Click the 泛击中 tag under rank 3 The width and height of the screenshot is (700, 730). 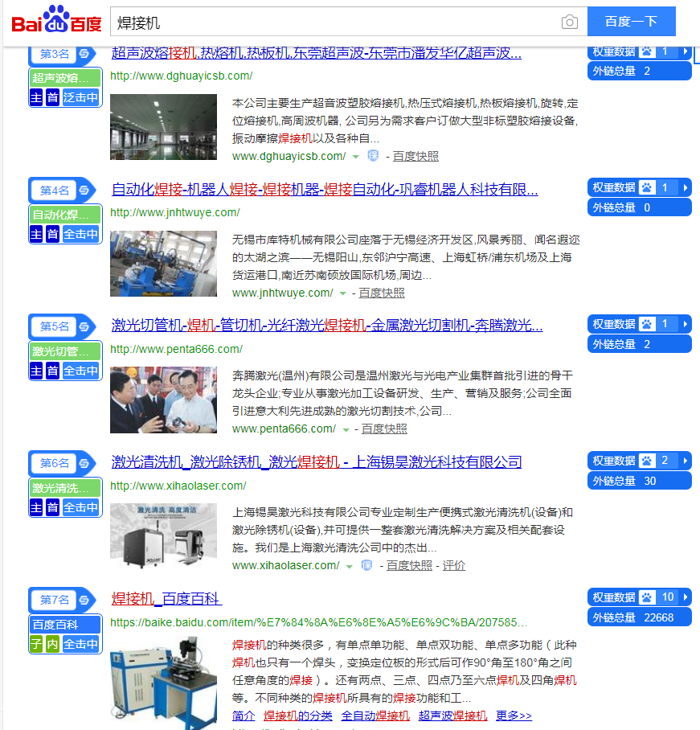click(81, 98)
